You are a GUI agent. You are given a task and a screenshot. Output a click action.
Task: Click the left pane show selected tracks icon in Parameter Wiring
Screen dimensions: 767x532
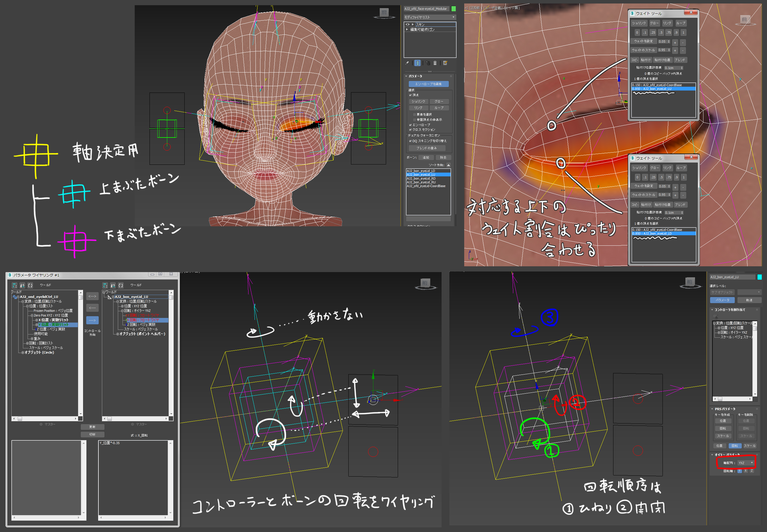14,285
